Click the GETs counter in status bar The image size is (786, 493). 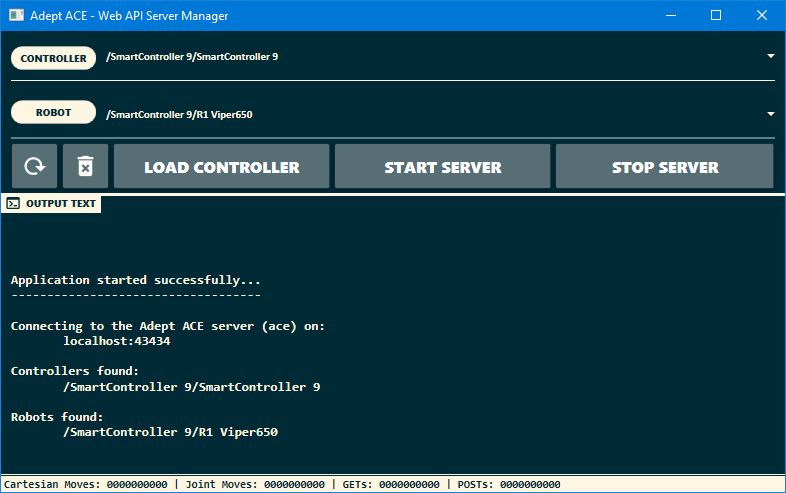pyautogui.click(x=391, y=484)
